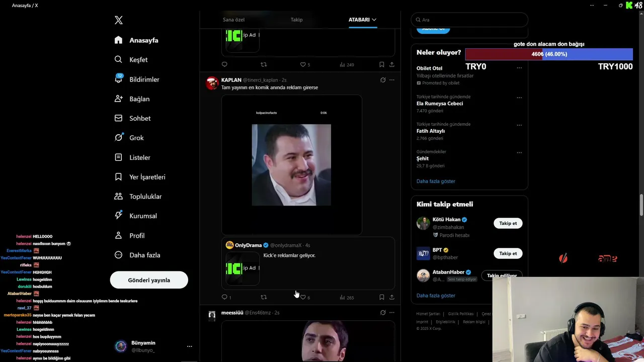Open the kolpacinofacts video in KAPLAN's post
Viewport: 644px width, 362px height.
click(291, 165)
